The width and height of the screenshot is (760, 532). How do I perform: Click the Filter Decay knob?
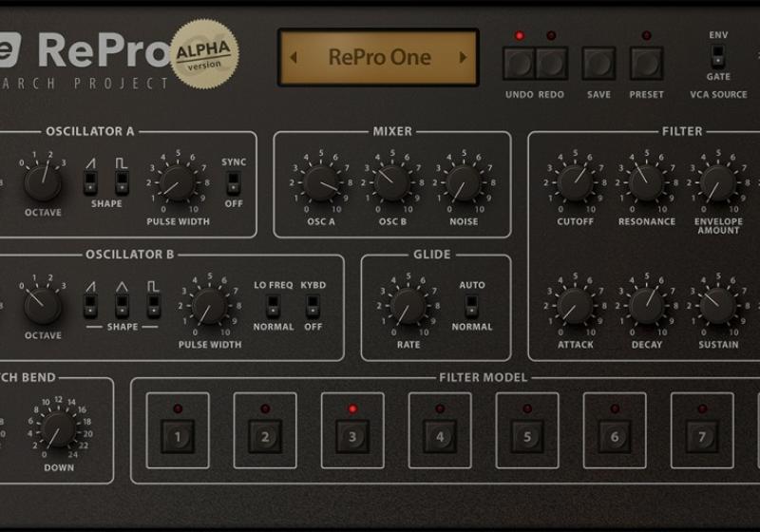point(646,306)
